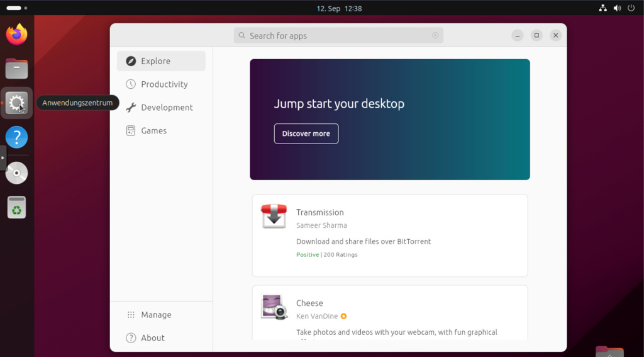This screenshot has height=357, width=644.
Task: Open the Transmission app title
Action: pyautogui.click(x=320, y=212)
